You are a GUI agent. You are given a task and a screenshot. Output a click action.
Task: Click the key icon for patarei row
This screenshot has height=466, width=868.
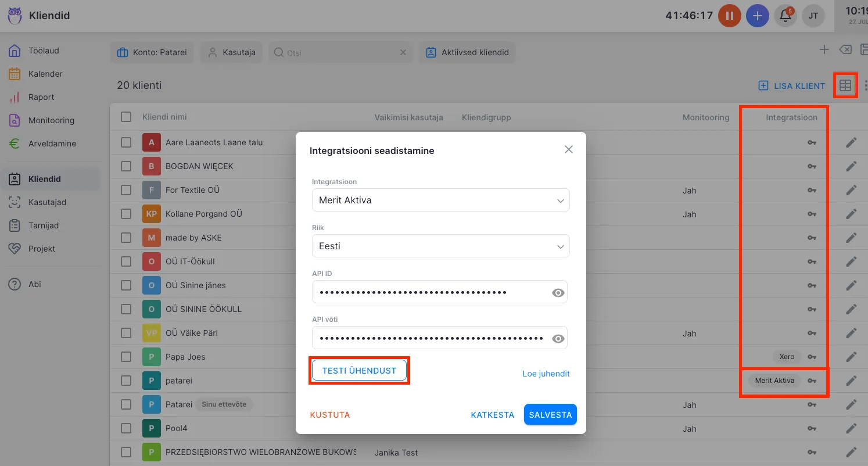click(812, 381)
